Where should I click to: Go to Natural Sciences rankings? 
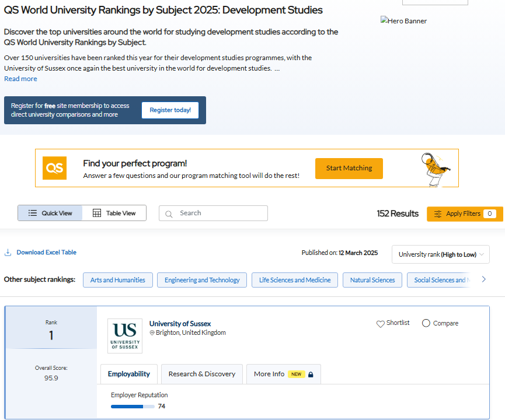click(x=372, y=280)
